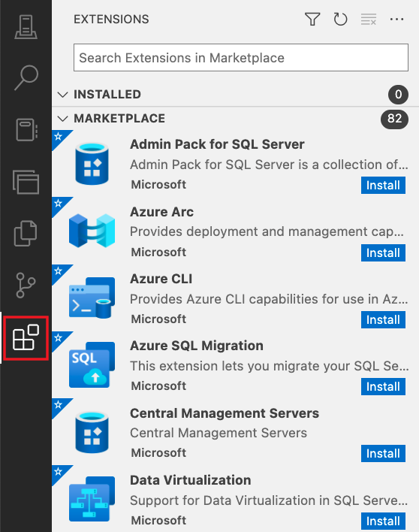Open the Search view in activity bar
Screen dimensions: 419x532
(26, 77)
